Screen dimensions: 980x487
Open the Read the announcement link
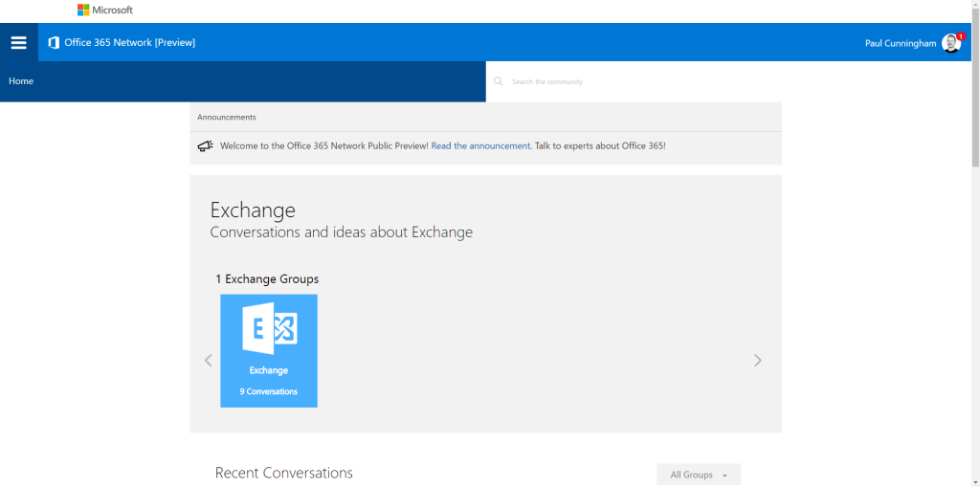[x=480, y=145]
